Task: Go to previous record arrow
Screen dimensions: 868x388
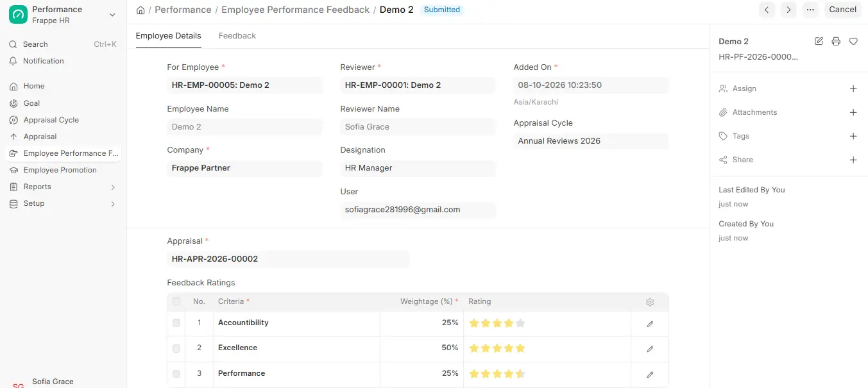Action: click(x=767, y=10)
